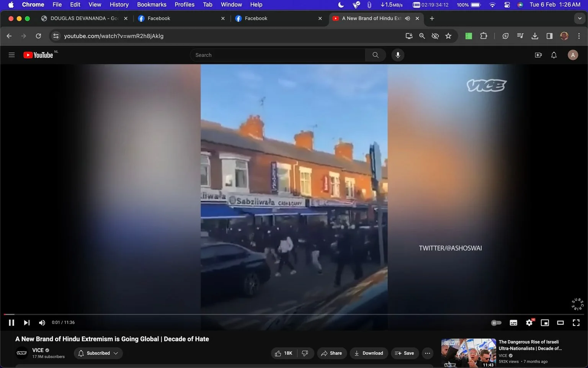The image size is (588, 368).
Task: Mute the video volume speaker icon
Action: click(42, 323)
